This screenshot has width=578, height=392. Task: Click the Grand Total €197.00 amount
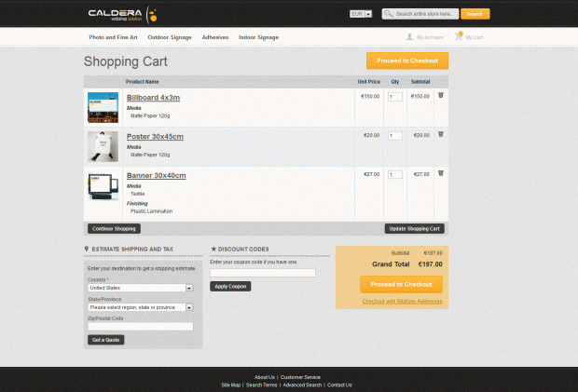(x=430, y=264)
